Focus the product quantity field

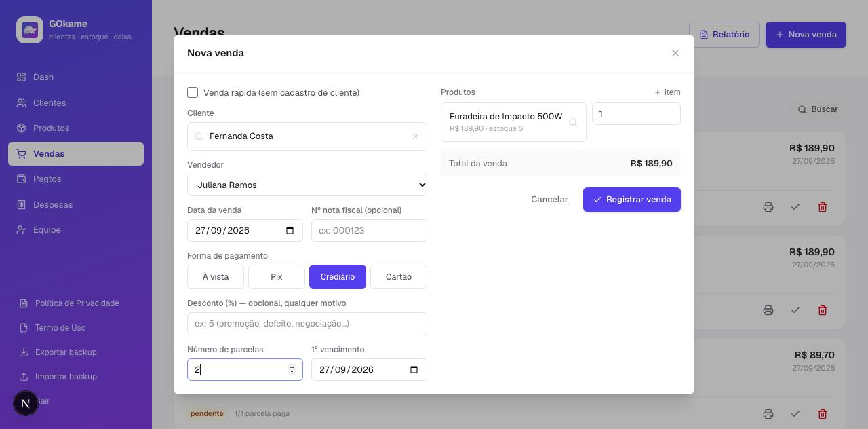tap(636, 114)
